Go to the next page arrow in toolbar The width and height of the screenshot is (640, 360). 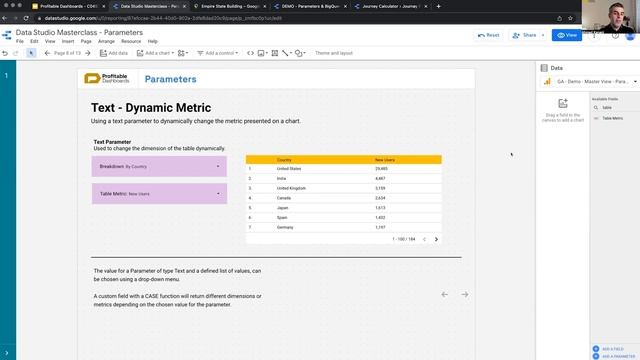tap(88, 53)
